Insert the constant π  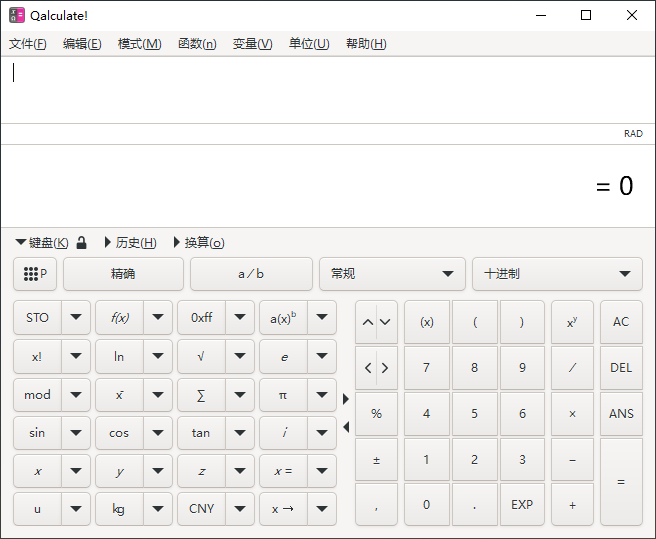pyautogui.click(x=283, y=395)
